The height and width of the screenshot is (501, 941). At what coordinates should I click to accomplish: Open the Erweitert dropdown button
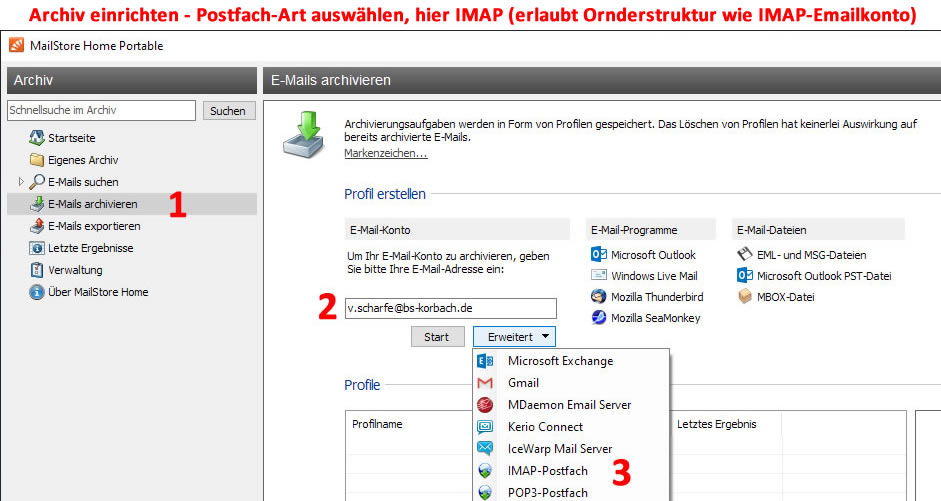coord(514,337)
